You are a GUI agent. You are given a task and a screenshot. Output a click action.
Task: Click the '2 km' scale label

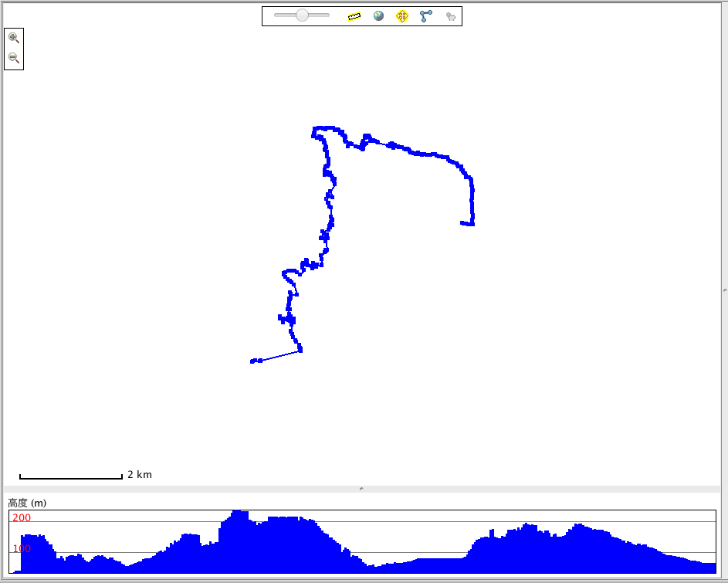[140, 474]
